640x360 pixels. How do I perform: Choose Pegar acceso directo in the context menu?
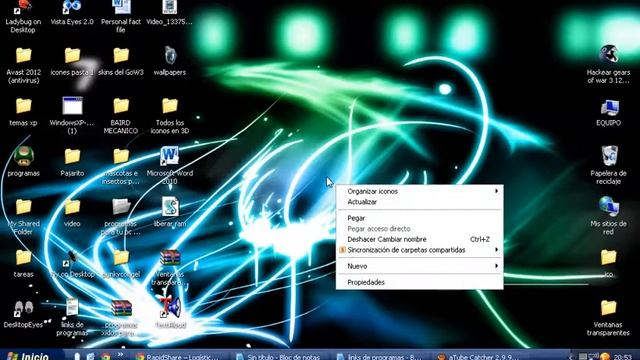[419, 229]
